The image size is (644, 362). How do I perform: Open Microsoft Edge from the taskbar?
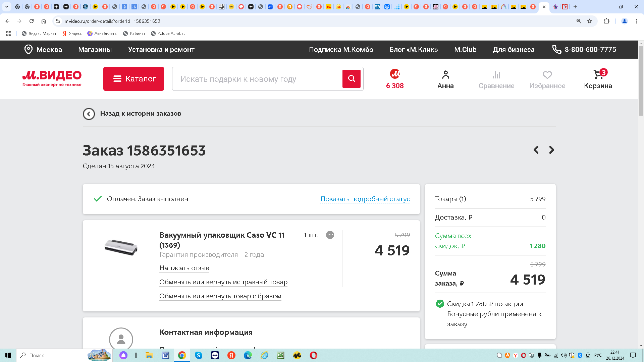tap(248, 355)
